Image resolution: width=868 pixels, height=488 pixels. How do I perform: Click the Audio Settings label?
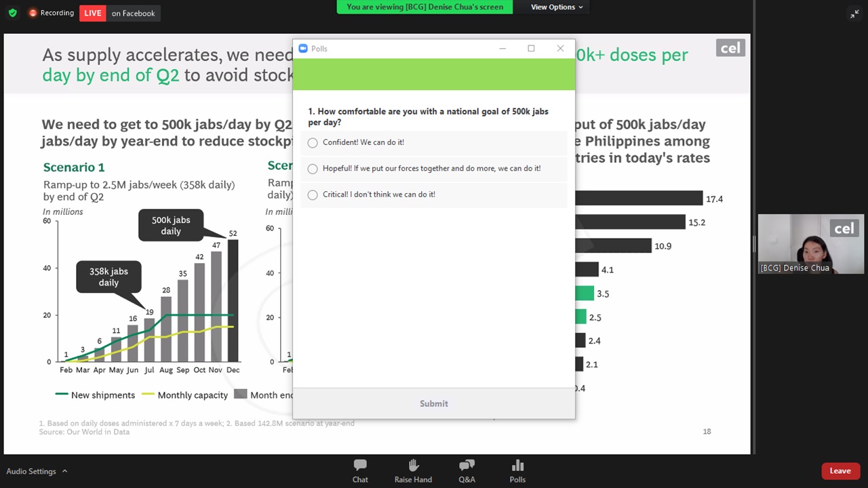point(31,471)
